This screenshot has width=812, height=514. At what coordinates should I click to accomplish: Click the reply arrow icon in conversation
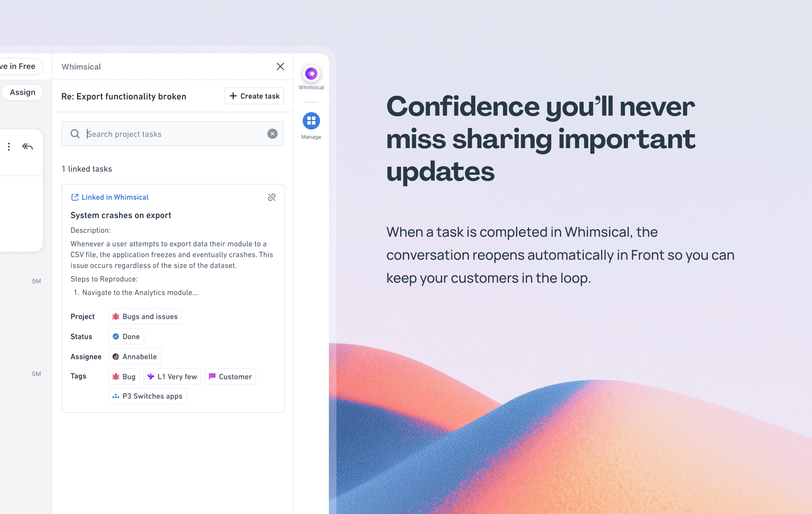(27, 146)
